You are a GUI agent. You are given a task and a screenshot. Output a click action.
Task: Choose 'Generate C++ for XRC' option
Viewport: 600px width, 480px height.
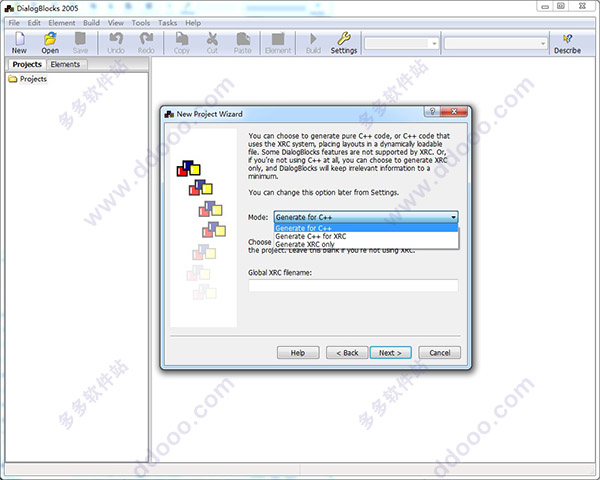(x=366, y=236)
